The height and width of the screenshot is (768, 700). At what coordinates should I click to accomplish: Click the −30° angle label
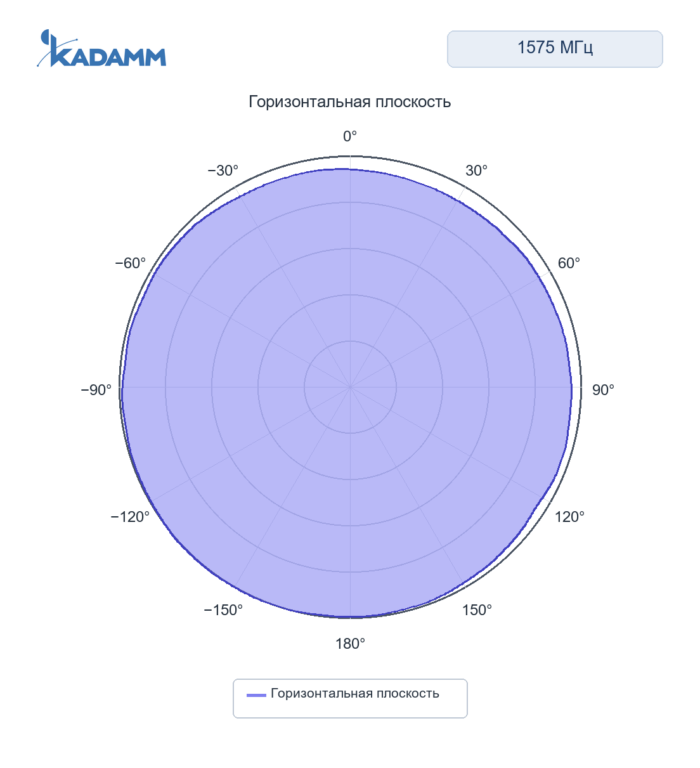[223, 171]
